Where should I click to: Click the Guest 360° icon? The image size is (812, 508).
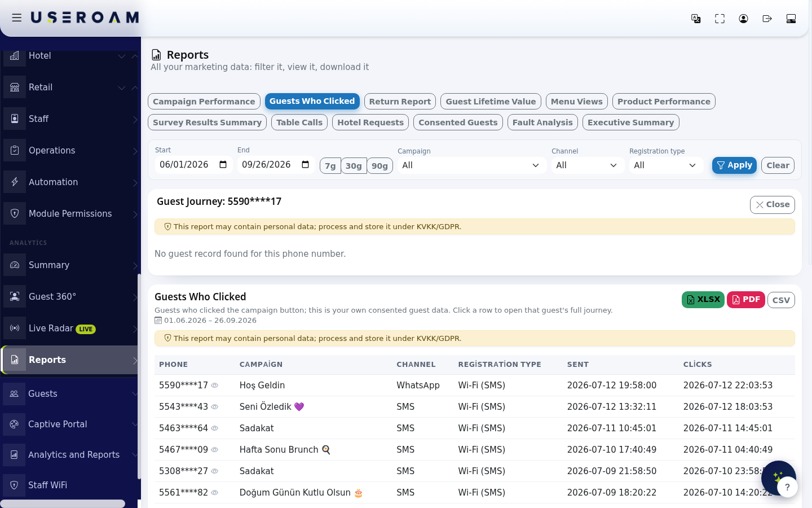15,297
